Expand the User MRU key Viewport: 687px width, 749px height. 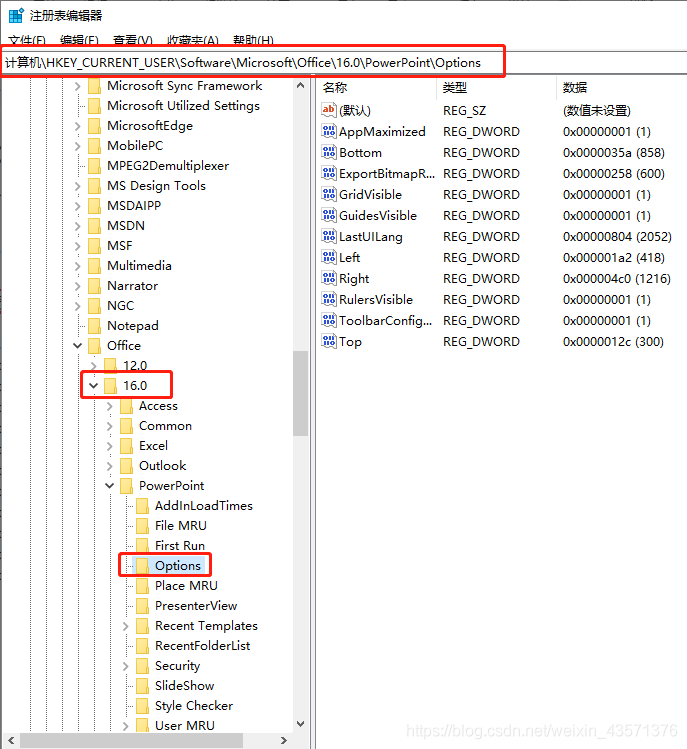[126, 726]
